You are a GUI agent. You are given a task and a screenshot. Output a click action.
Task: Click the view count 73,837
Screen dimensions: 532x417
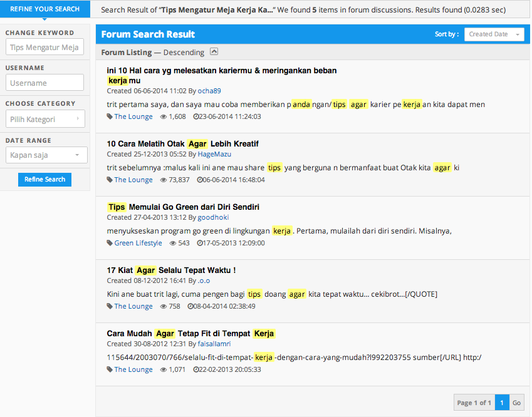pos(179,180)
